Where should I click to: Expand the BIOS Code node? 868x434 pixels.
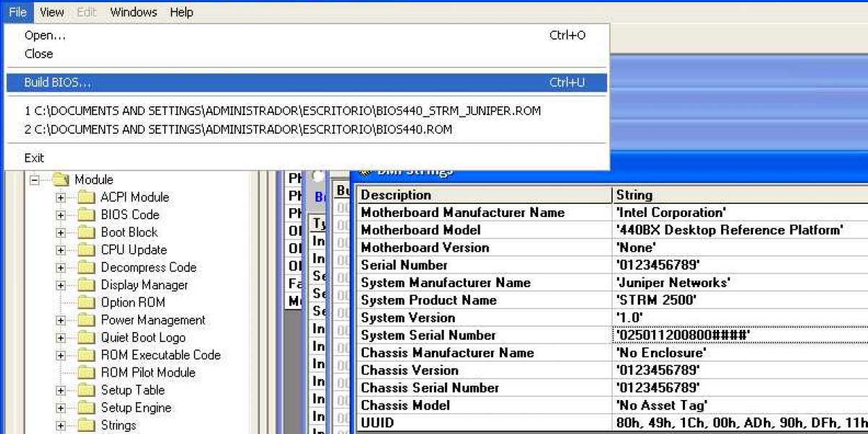tap(61, 215)
